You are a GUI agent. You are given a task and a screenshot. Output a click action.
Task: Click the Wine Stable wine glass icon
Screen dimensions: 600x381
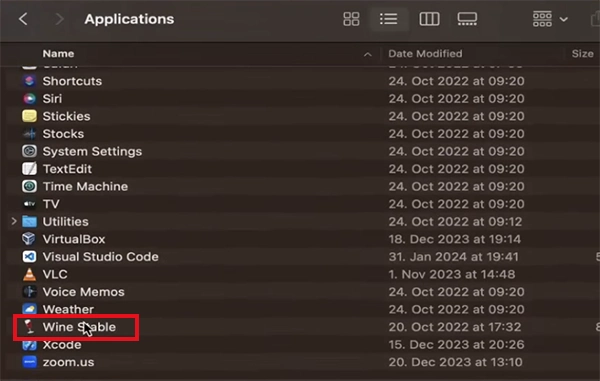[29, 327]
